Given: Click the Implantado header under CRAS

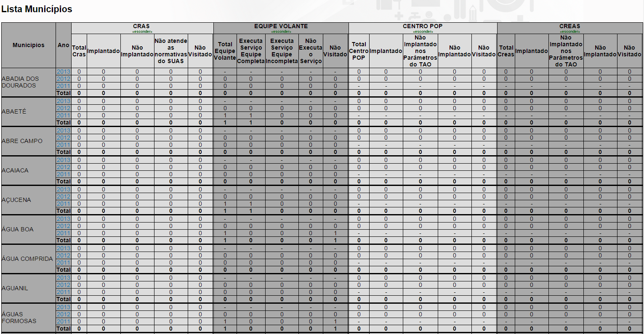Looking at the screenshot, I should point(104,51).
